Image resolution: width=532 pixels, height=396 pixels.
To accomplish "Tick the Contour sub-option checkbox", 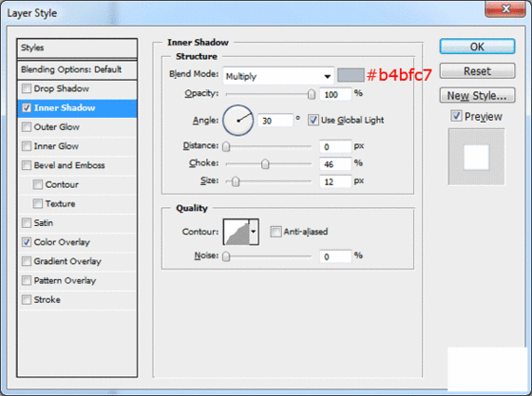I will 38,184.
